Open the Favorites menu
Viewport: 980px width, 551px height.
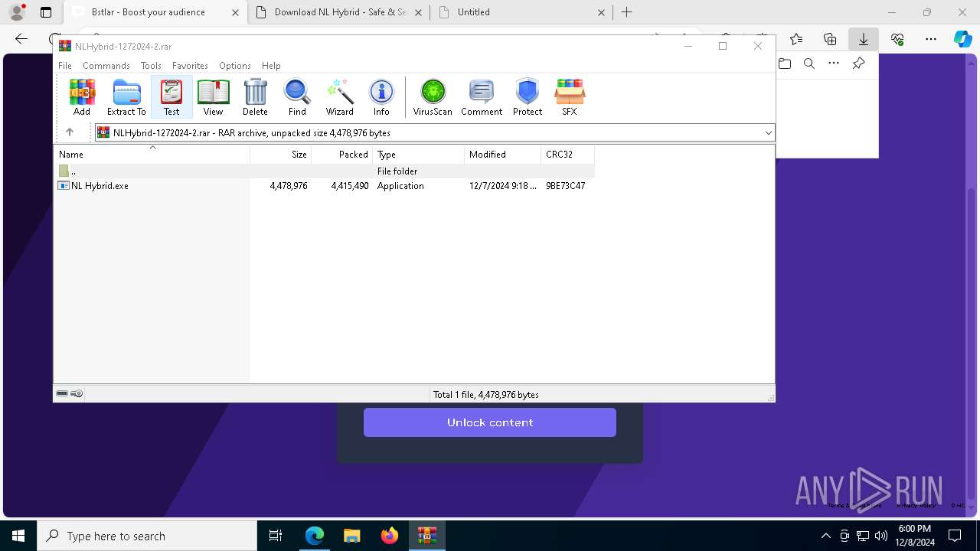[x=190, y=66]
